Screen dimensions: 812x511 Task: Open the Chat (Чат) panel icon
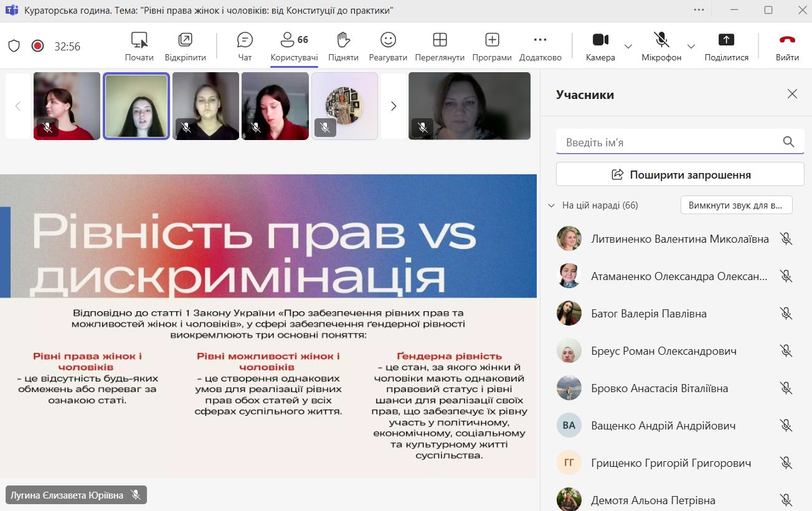[x=245, y=40]
